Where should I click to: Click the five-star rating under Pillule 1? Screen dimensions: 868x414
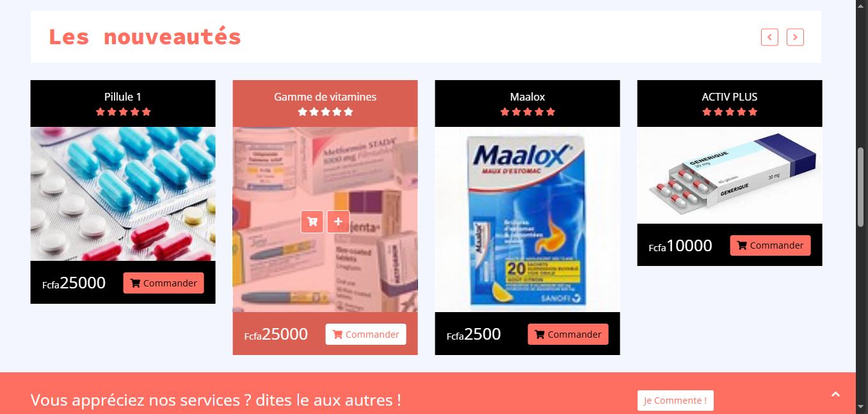pyautogui.click(x=123, y=112)
